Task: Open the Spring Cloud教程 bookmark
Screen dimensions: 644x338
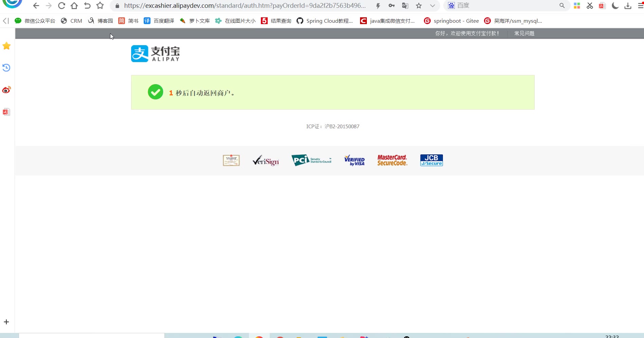Action: (325, 21)
